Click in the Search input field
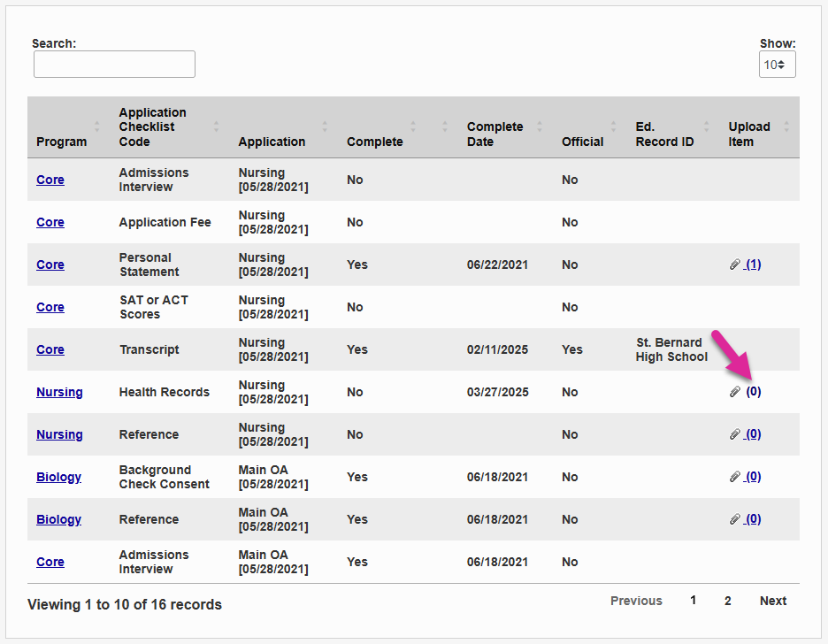The width and height of the screenshot is (828, 644). tap(114, 65)
